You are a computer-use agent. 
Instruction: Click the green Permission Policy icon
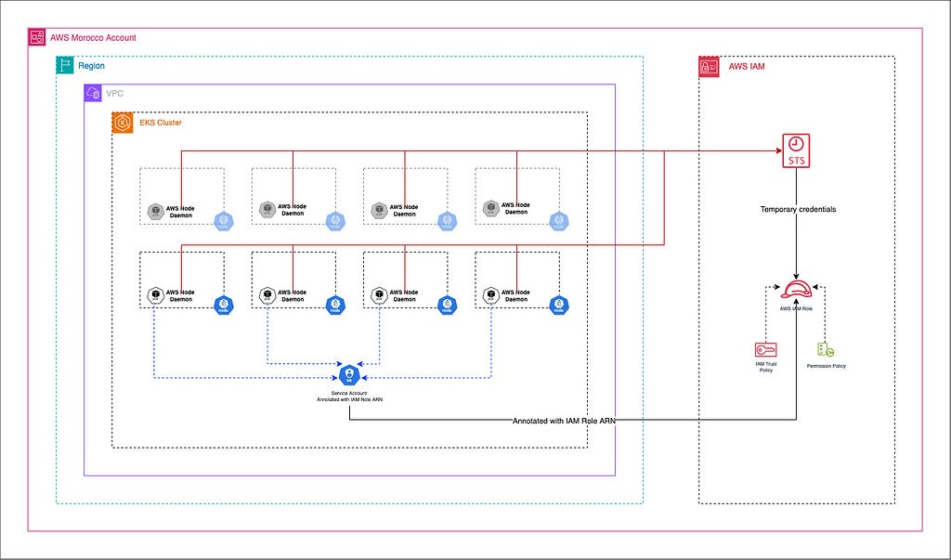click(x=826, y=351)
